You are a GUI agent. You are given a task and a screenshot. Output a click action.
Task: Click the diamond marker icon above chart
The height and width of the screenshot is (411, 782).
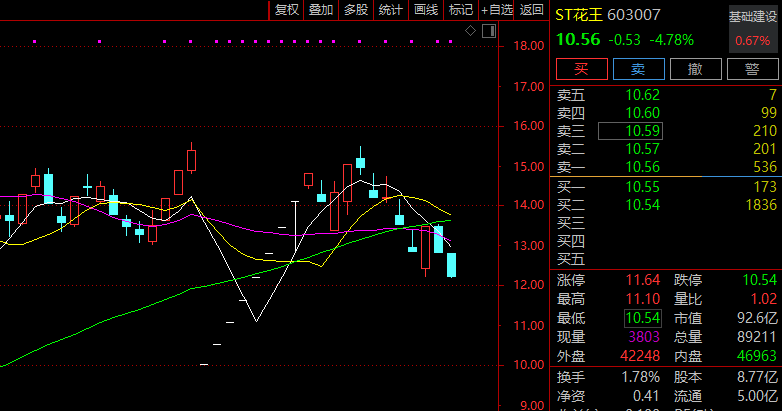472,31
